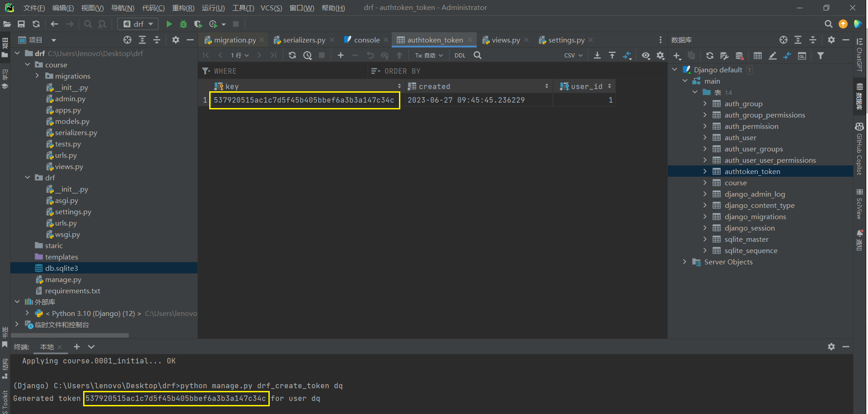This screenshot has width=868, height=414.
Task: Navigate back with the left arrow
Action: (x=55, y=24)
